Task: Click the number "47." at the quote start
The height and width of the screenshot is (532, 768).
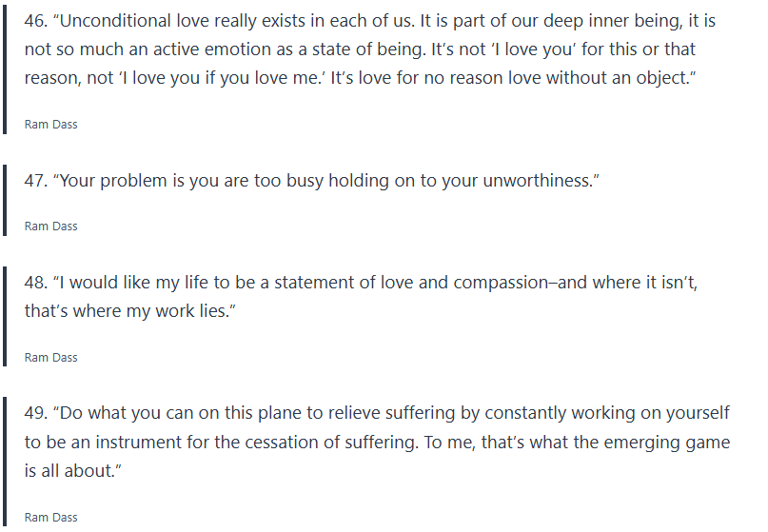Action: pos(37,180)
